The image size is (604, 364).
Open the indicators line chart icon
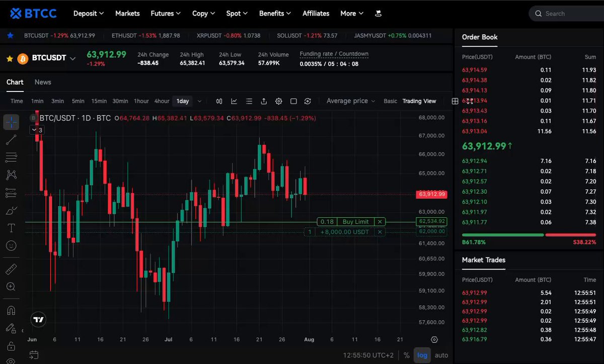(234, 101)
